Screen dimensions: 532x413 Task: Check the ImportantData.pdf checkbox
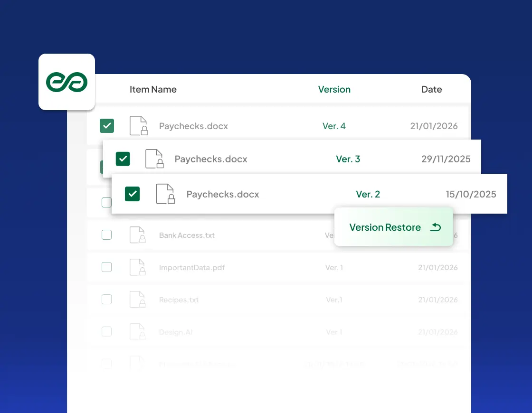pyautogui.click(x=106, y=267)
